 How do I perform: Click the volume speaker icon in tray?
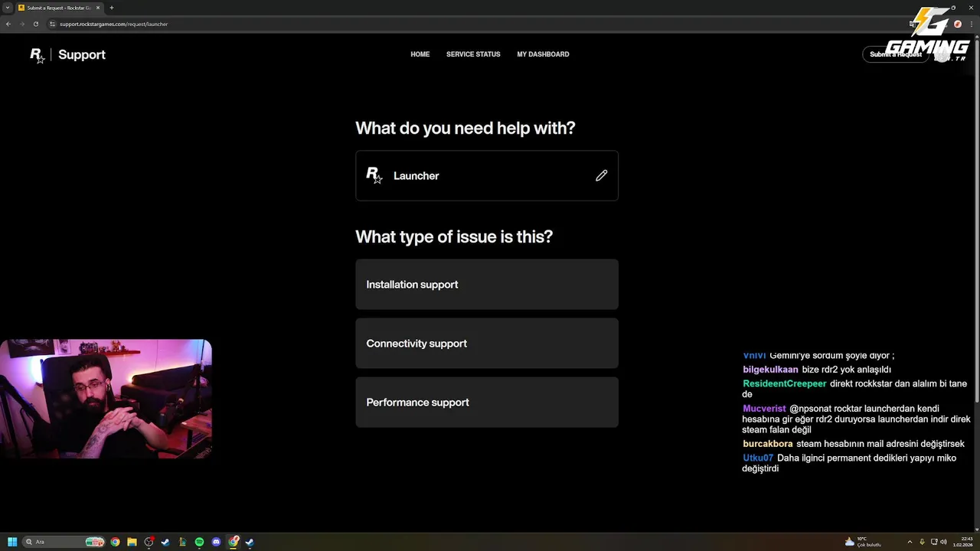click(x=943, y=542)
